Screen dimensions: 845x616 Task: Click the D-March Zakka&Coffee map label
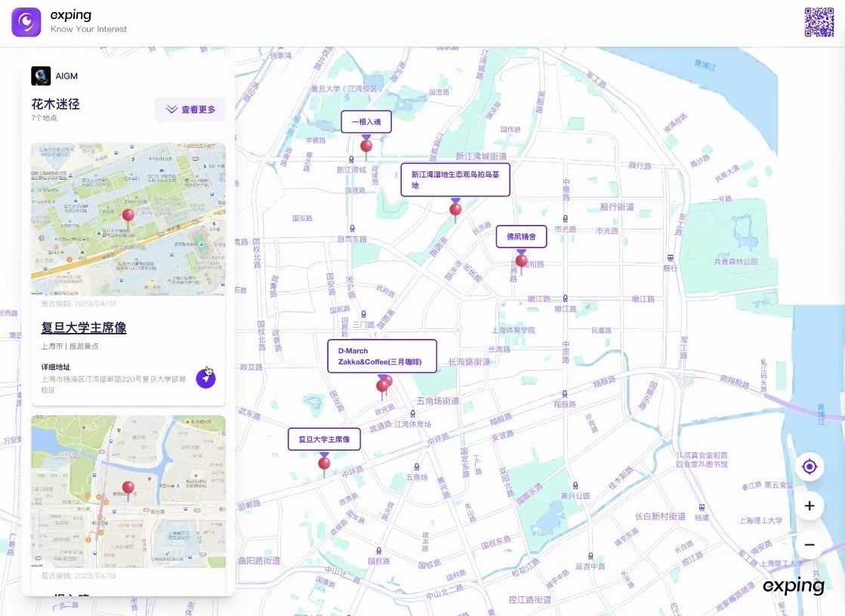pyautogui.click(x=381, y=356)
